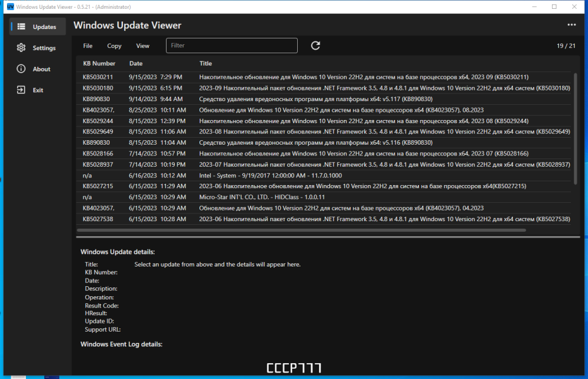The width and height of the screenshot is (588, 379).
Task: Click the Exit label in sidebar
Action: click(38, 90)
